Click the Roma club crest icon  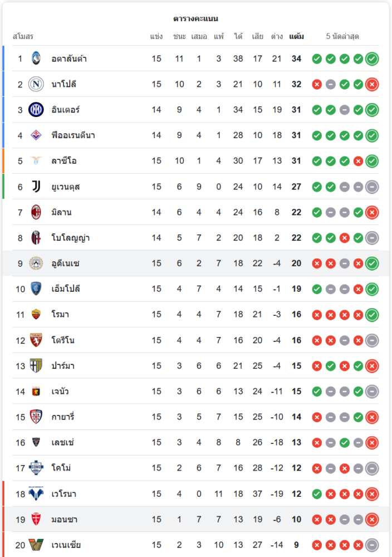pos(36,315)
